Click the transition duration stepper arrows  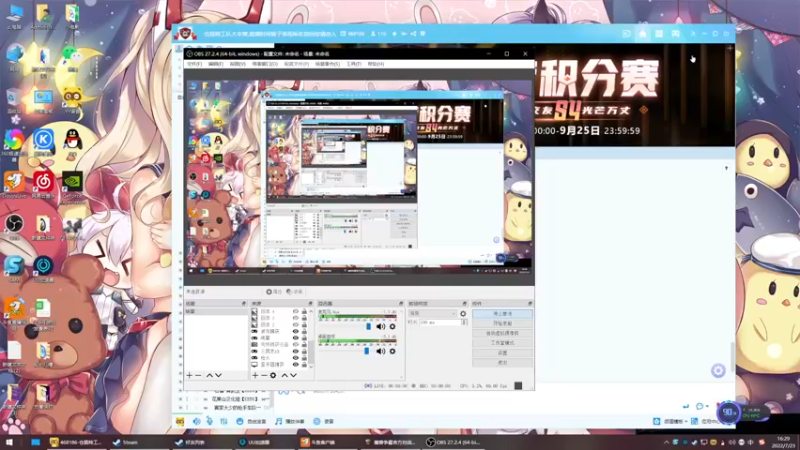tap(464, 322)
